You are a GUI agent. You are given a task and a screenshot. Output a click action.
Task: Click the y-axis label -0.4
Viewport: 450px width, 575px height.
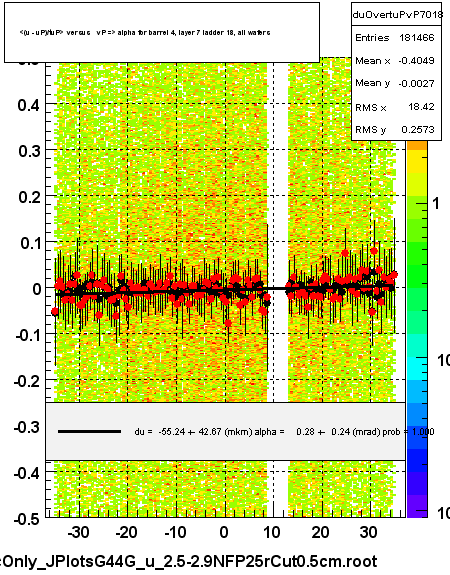[x=28, y=473]
